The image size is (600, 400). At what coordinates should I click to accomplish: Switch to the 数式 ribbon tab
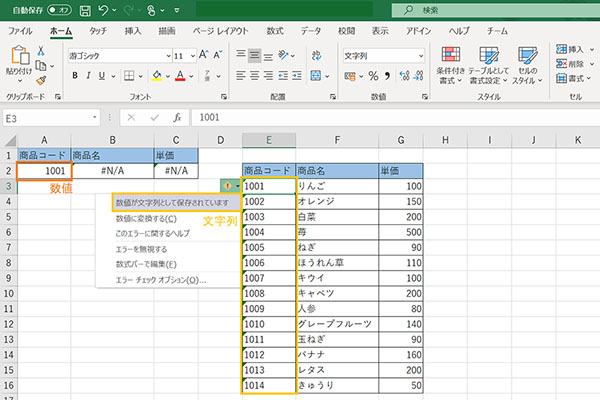[x=274, y=31]
